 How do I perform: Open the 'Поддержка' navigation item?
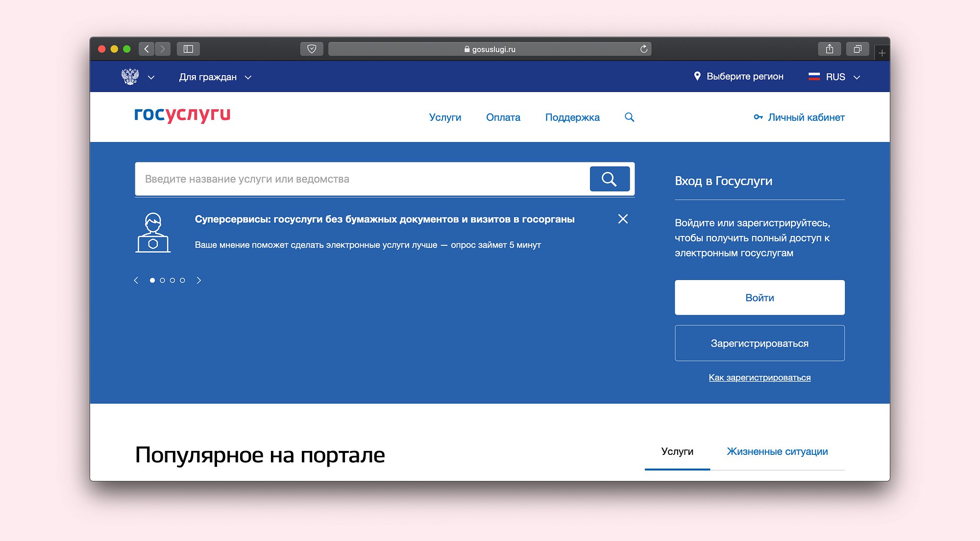572,118
